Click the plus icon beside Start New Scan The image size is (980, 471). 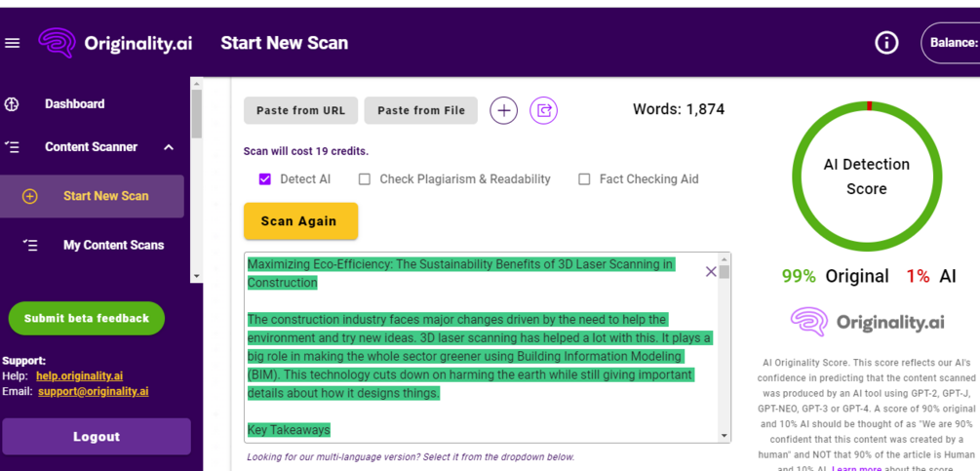point(29,196)
